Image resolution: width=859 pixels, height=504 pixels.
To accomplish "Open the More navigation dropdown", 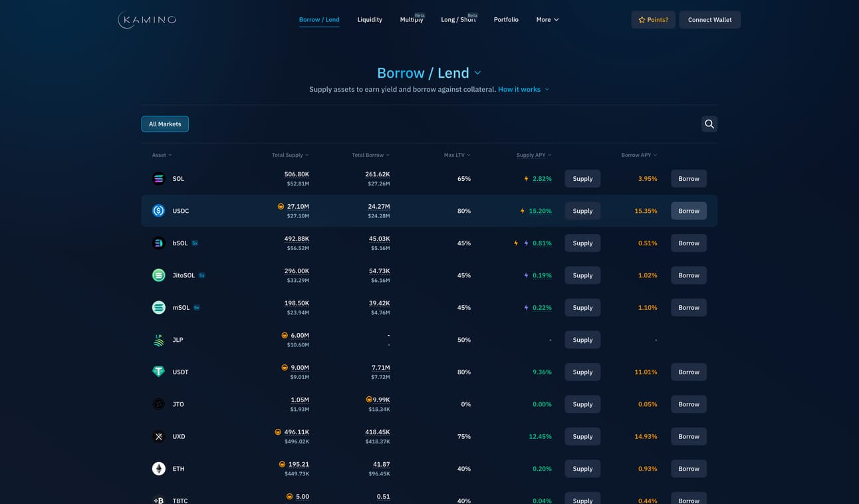I will pos(547,20).
